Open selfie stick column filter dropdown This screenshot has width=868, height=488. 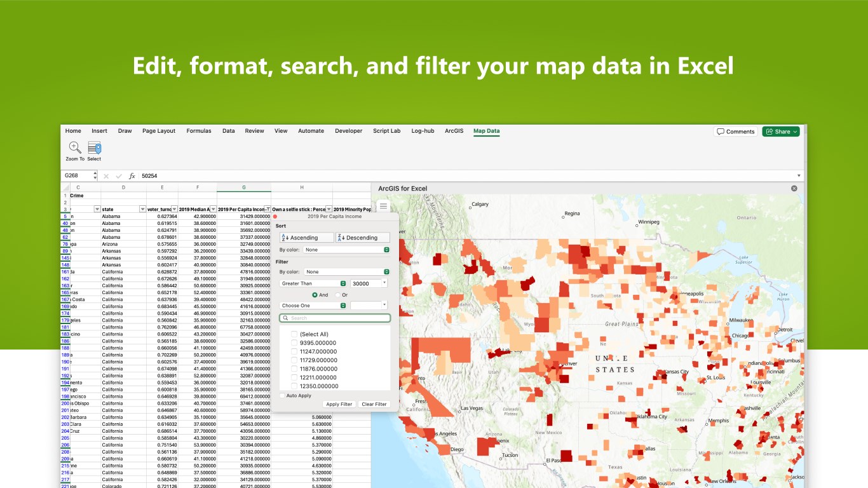tap(329, 209)
